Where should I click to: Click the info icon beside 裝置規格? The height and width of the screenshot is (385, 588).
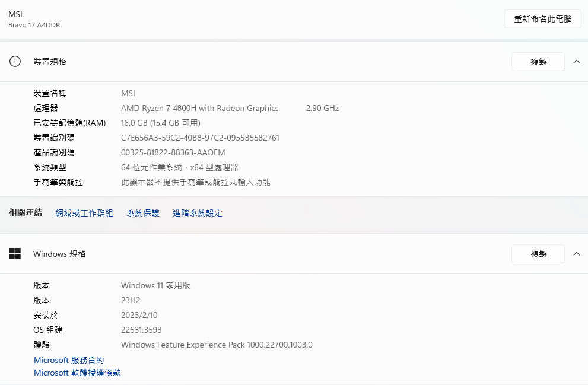(x=15, y=62)
